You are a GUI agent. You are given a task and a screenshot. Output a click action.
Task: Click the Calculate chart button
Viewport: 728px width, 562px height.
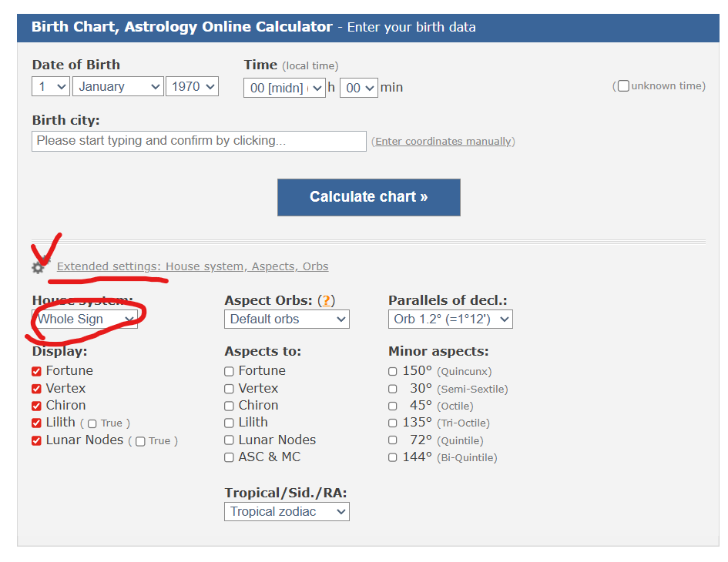click(x=369, y=197)
